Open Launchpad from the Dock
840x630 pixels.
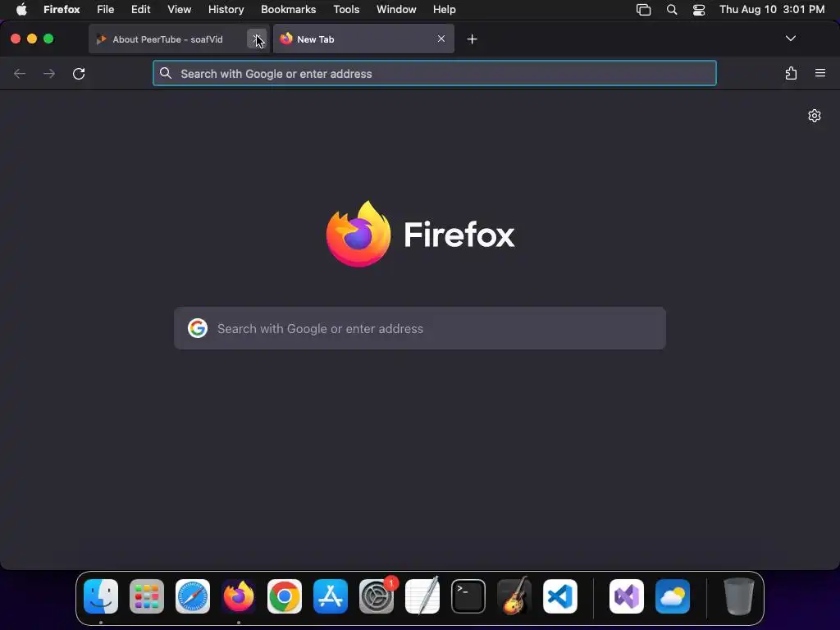tap(147, 596)
